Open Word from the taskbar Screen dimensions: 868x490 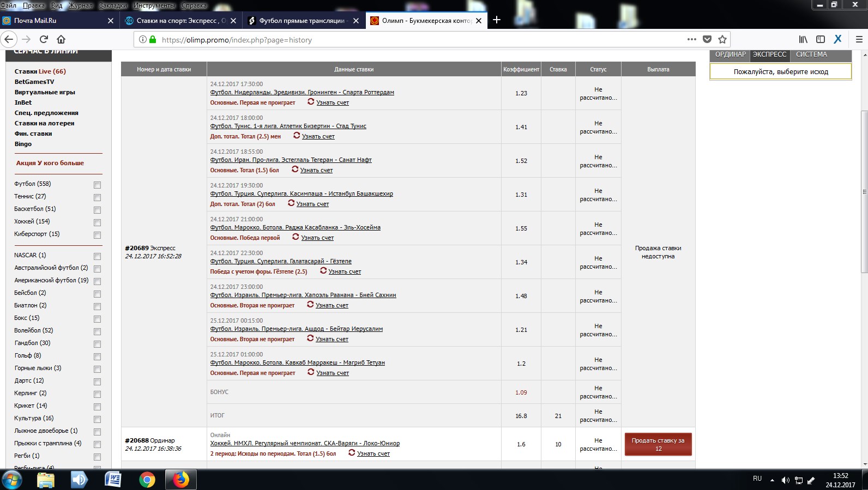tap(113, 480)
